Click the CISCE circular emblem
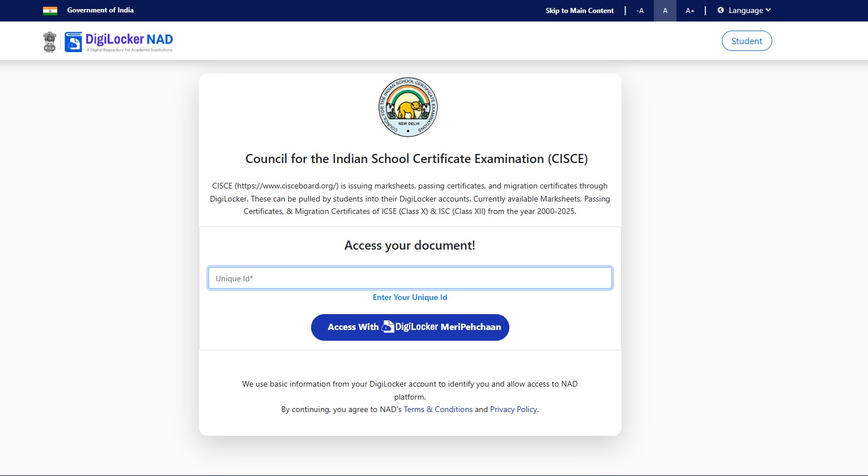The width and height of the screenshot is (868, 476). point(408,107)
